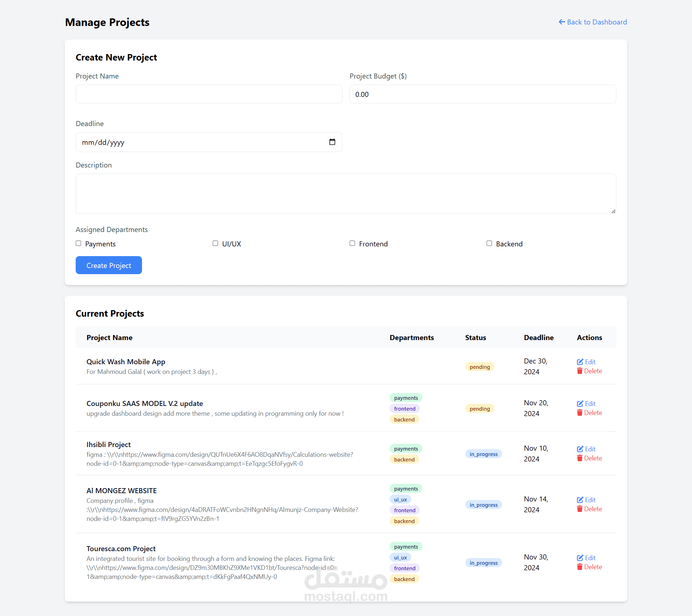
Task: Enable the UI/UX department checkbox
Action: pyautogui.click(x=216, y=244)
